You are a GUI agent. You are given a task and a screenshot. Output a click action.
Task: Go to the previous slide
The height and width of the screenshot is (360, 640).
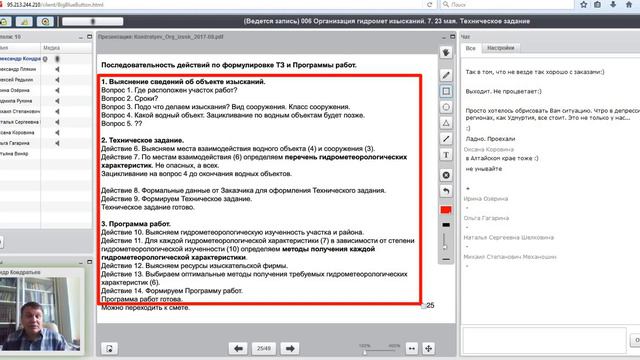coord(238,348)
